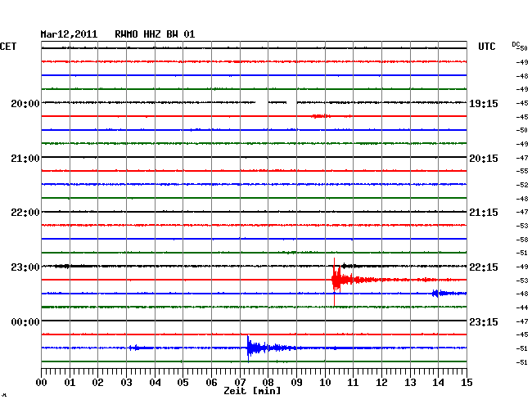Viewport: 532px width, 404px height.
Task: Click the DC offset value -44
Action: pos(522,307)
